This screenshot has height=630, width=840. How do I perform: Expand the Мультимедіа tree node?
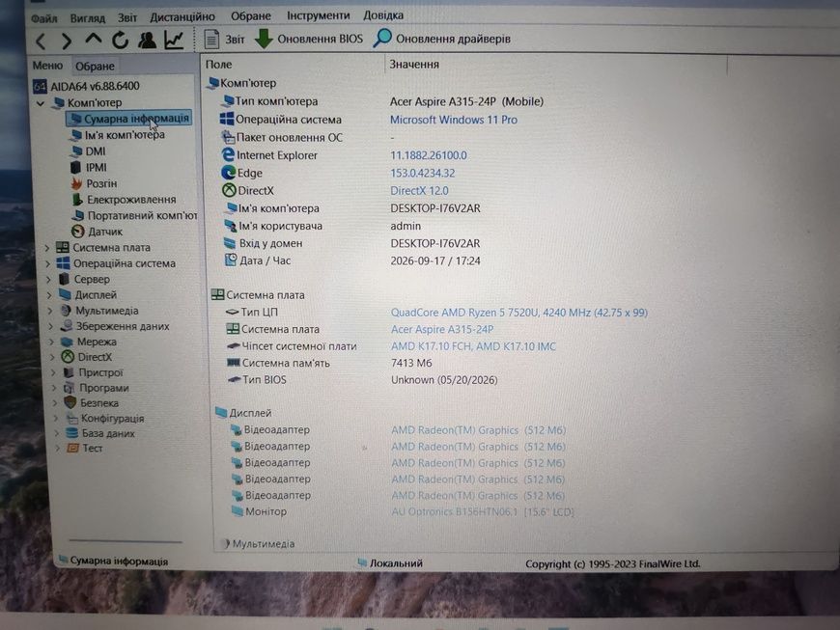tap(51, 311)
